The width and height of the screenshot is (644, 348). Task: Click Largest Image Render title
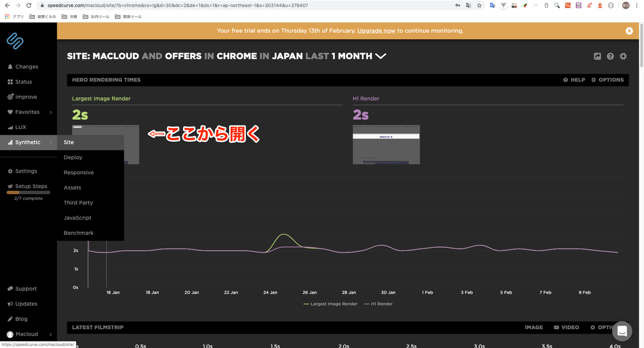pos(101,98)
